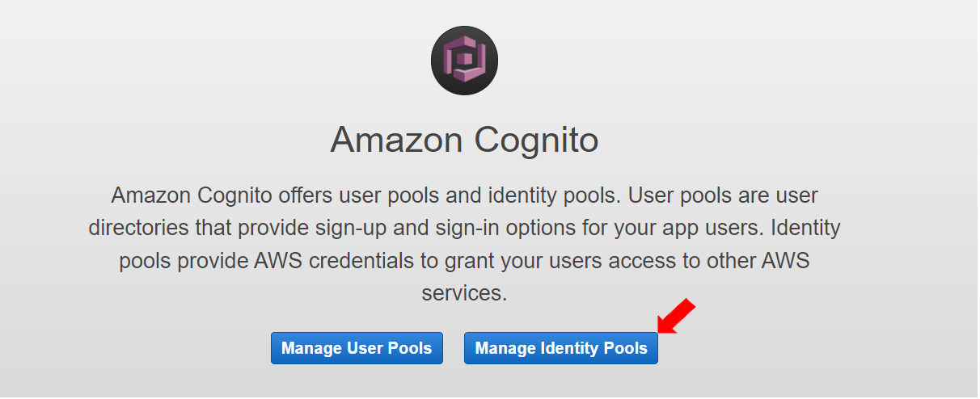This screenshot has width=980, height=399.
Task: Click the line starting "directories that provide"
Action: tap(464, 228)
